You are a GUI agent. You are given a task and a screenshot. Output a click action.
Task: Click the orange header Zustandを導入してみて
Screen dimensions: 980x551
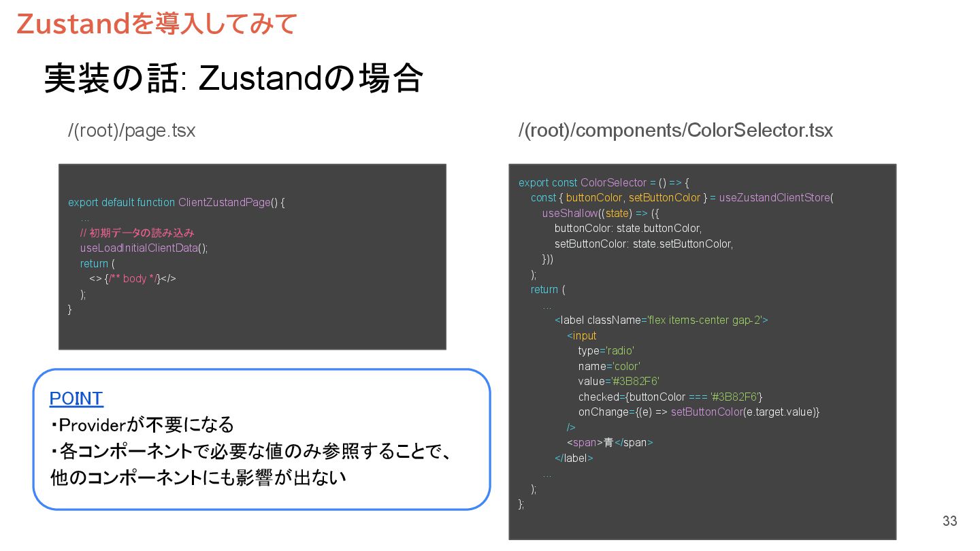157,23
